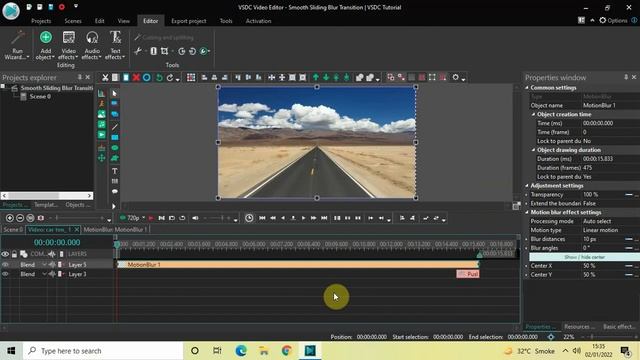Toggle visibility for all layers in header

(x=5, y=254)
